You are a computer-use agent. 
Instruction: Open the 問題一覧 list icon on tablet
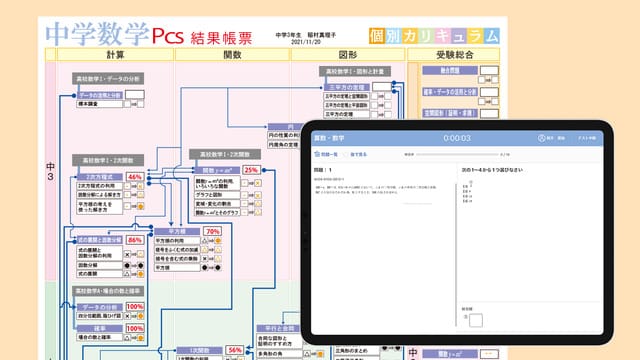pos(317,154)
